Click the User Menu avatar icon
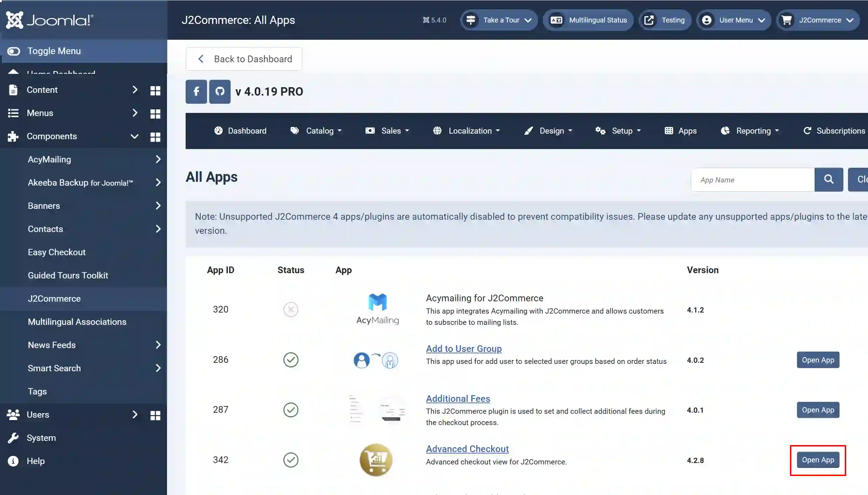The height and width of the screenshot is (495, 868). [707, 20]
